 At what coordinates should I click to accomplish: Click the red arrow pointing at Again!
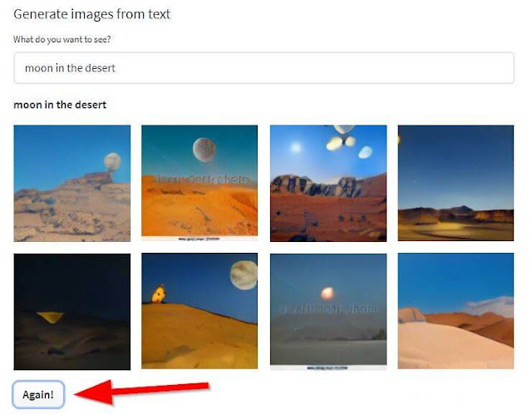click(x=140, y=392)
